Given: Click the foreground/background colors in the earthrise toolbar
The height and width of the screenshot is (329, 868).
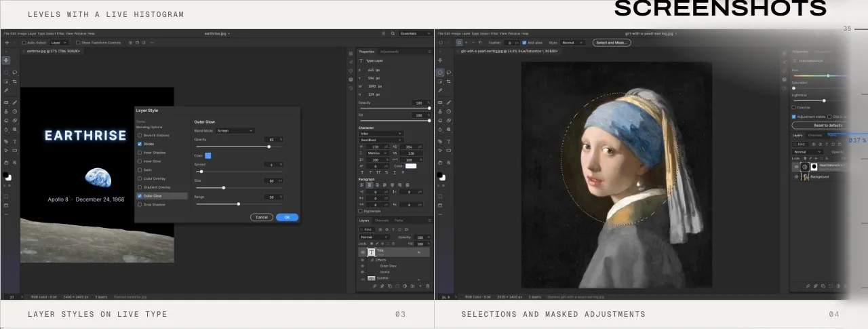Looking at the screenshot, I should pyautogui.click(x=7, y=176).
